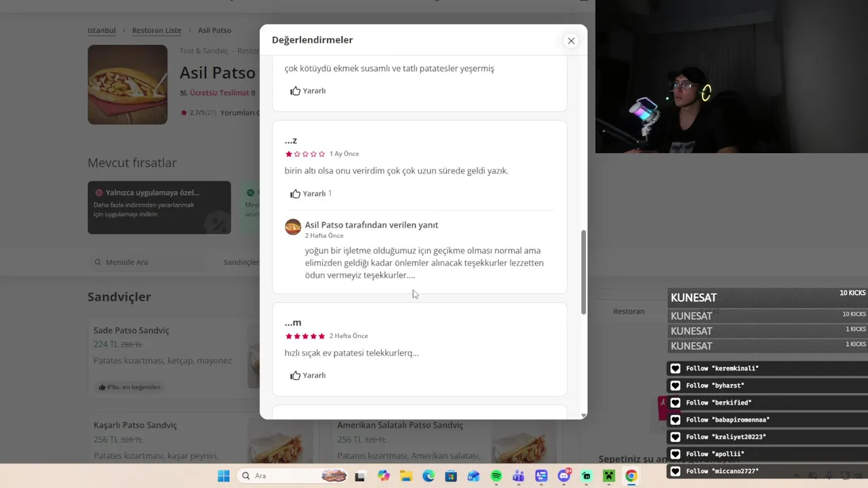Viewport: 868px width, 488px height.
Task: Click the Follow "babapiromennaa" alert
Action: click(x=768, y=420)
